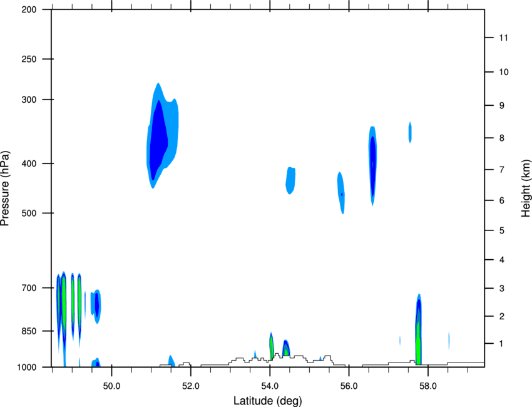The width and height of the screenshot is (532, 407).
Task: Click pressure tick label '850'
Action: (x=29, y=331)
